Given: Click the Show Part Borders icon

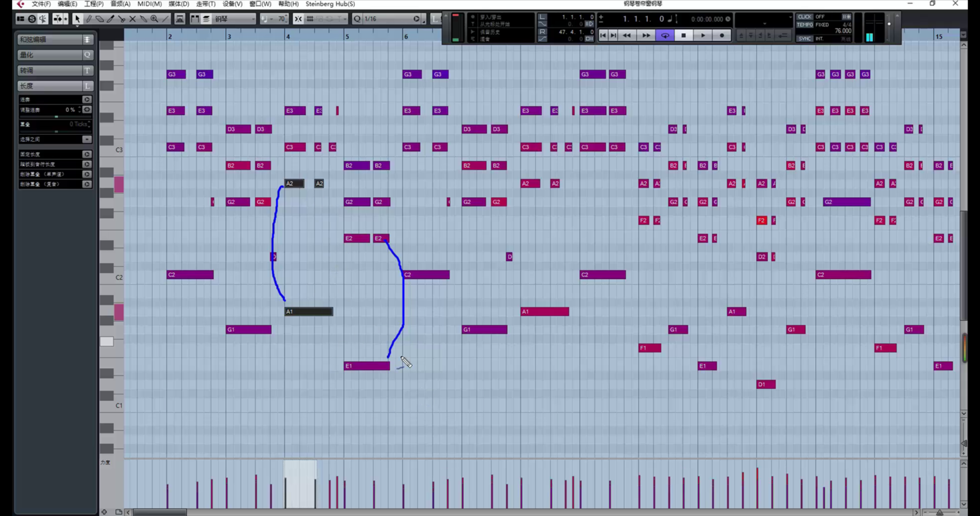Looking at the screenshot, I should (195, 19).
